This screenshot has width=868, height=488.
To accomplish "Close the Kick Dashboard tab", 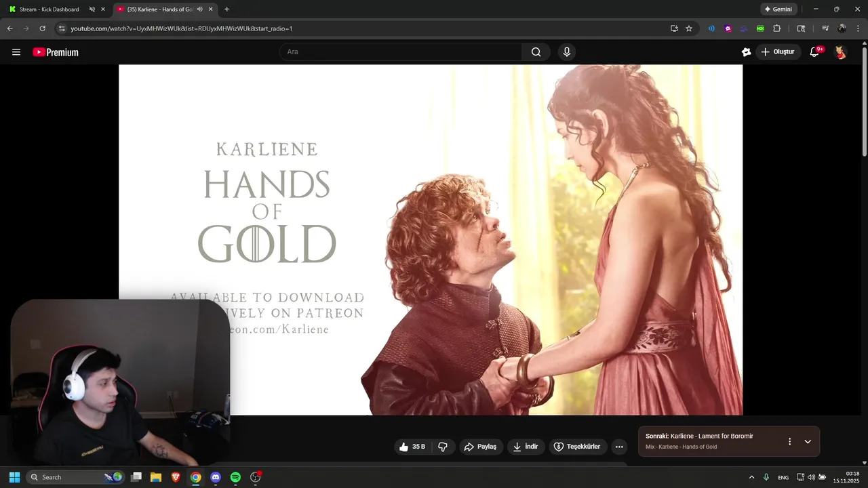I will [103, 9].
